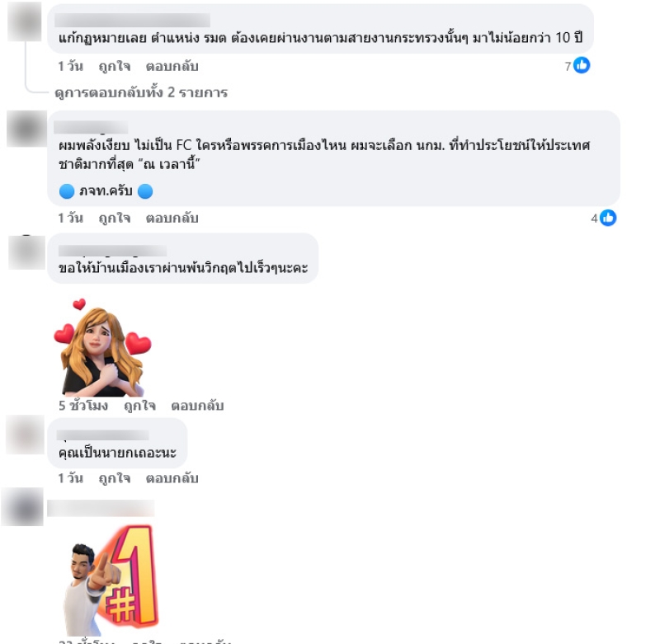Reply to the 5 ชั่วโมง comment
Viewport: 660px width, 644px height.
[x=197, y=406]
